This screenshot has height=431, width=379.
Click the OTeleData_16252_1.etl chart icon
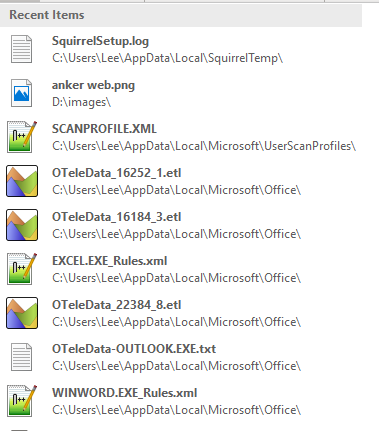22,181
